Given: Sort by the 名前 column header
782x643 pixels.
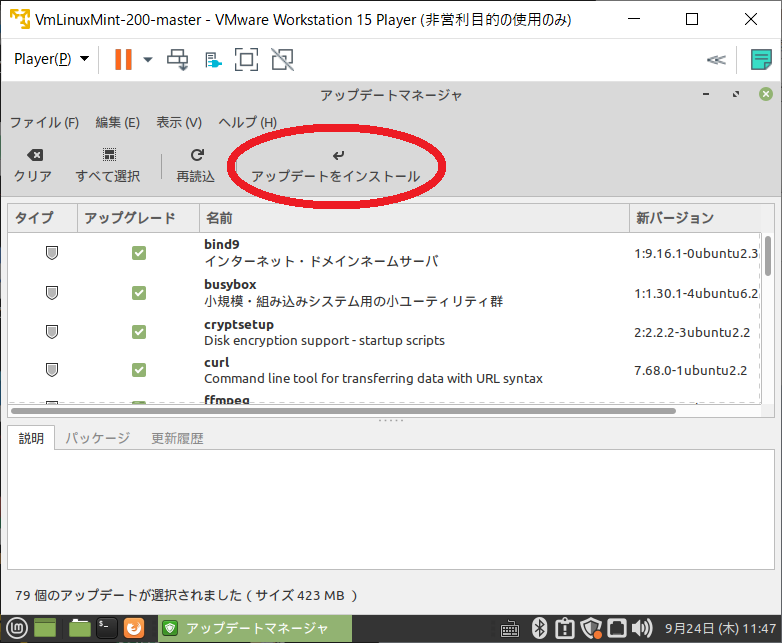Looking at the screenshot, I should pyautogui.click(x=414, y=218).
